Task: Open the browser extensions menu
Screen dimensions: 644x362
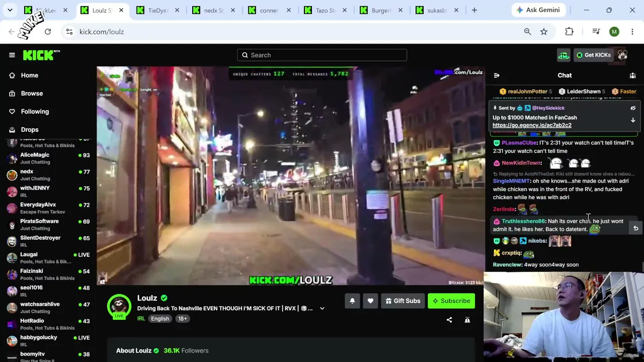Action: click(569, 32)
